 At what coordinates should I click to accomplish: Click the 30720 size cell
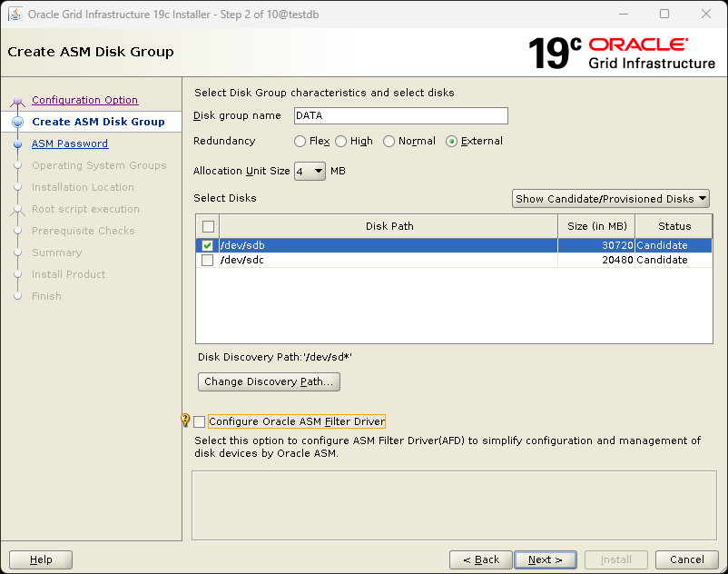point(596,245)
